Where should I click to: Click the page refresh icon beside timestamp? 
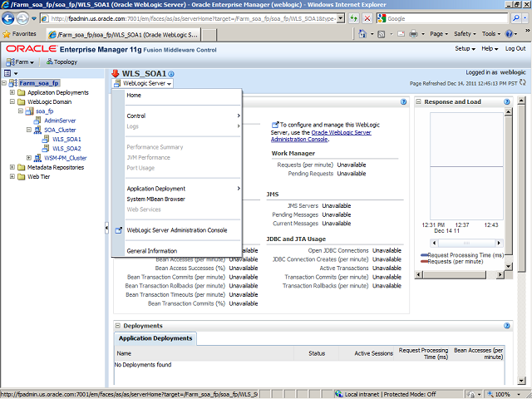(524, 83)
